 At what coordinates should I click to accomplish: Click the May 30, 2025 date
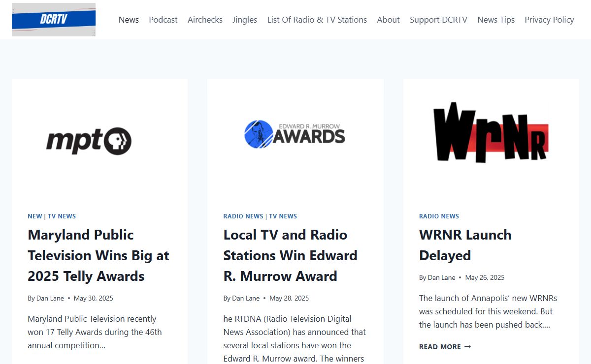[93, 298]
